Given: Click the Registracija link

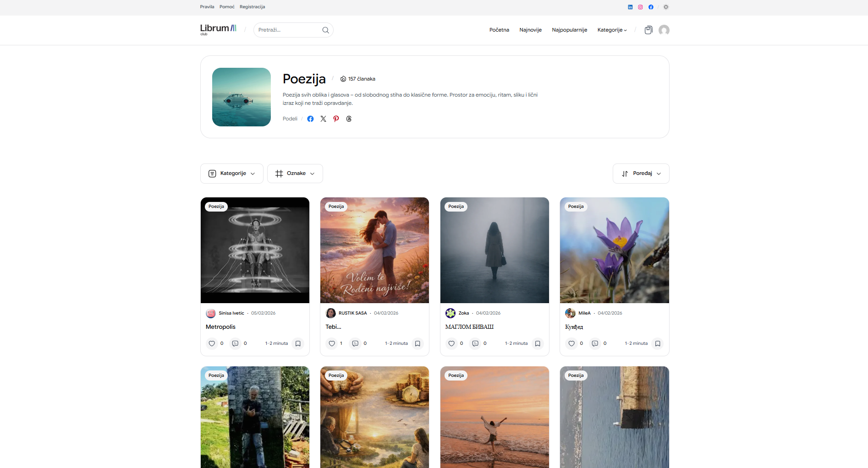Looking at the screenshot, I should point(252,7).
